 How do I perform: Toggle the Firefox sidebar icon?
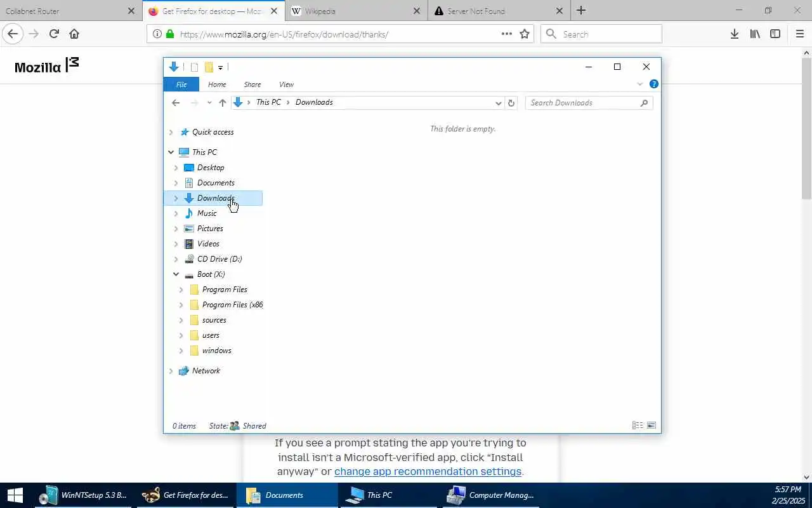(x=775, y=34)
